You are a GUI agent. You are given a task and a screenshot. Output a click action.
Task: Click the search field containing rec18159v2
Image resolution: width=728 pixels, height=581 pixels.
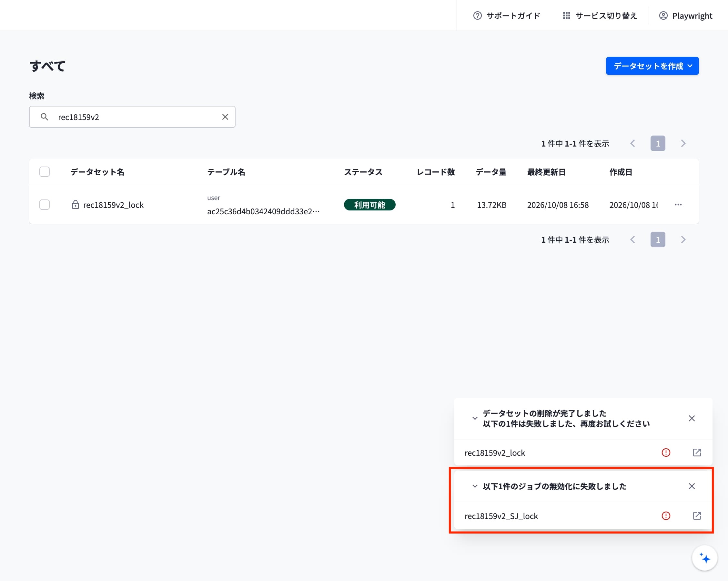tap(132, 117)
